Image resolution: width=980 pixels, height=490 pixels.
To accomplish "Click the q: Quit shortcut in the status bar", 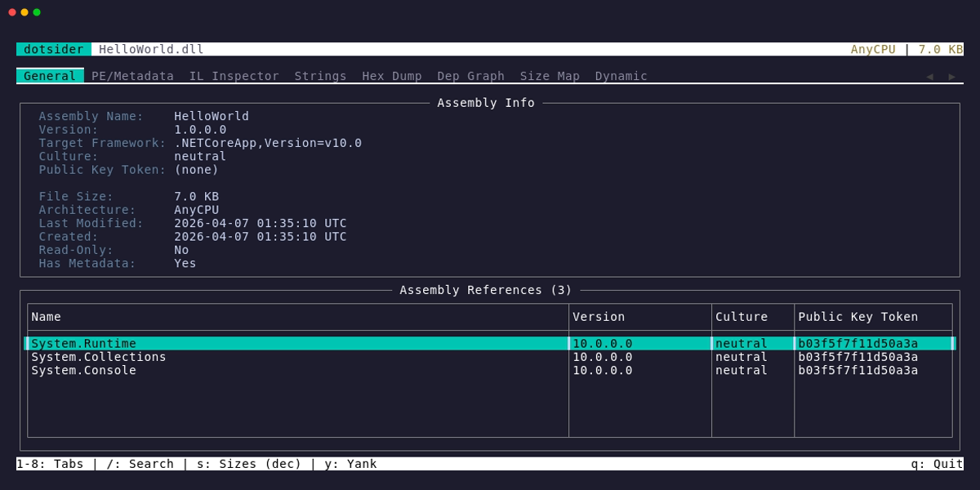I will pos(937,464).
